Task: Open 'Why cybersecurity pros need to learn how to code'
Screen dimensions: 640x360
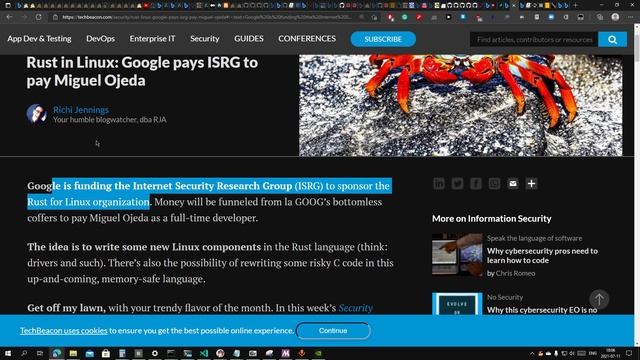Action: click(542, 256)
